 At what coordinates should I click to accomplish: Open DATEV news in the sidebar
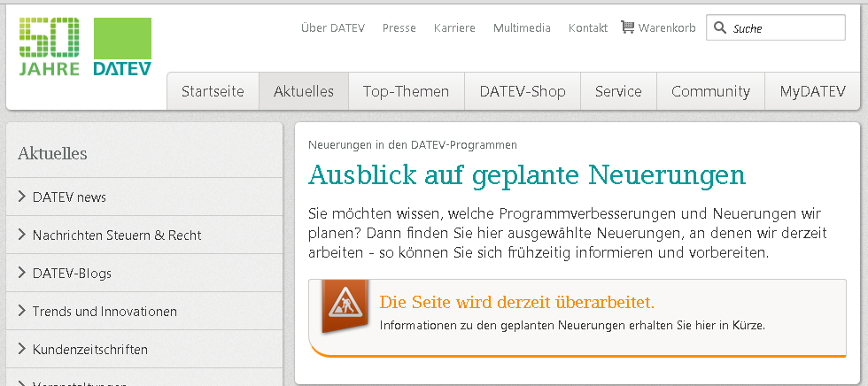[x=69, y=197]
